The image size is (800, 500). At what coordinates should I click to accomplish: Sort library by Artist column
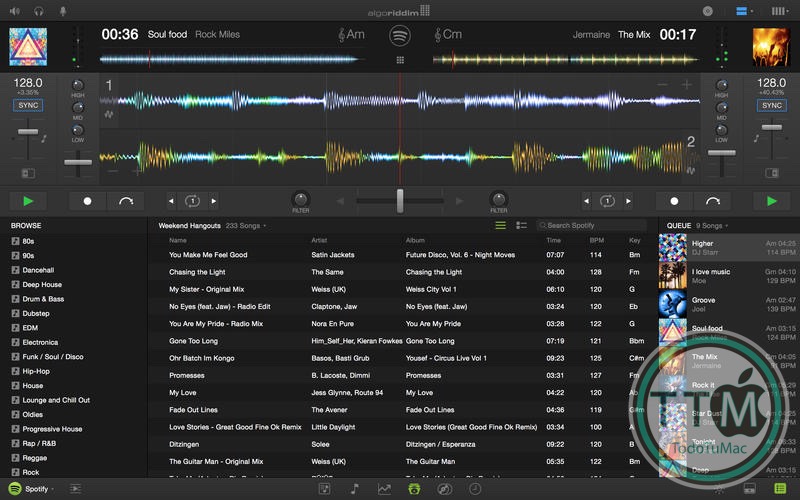pyautogui.click(x=319, y=240)
